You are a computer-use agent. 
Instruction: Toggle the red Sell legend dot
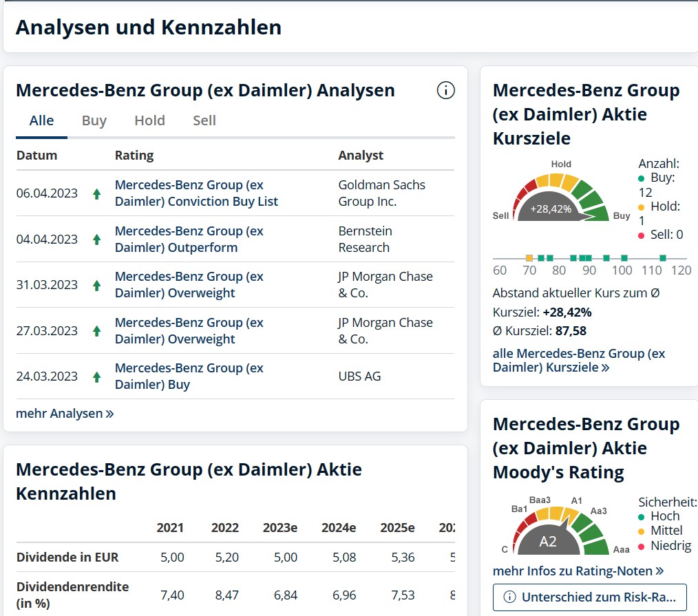(640, 235)
